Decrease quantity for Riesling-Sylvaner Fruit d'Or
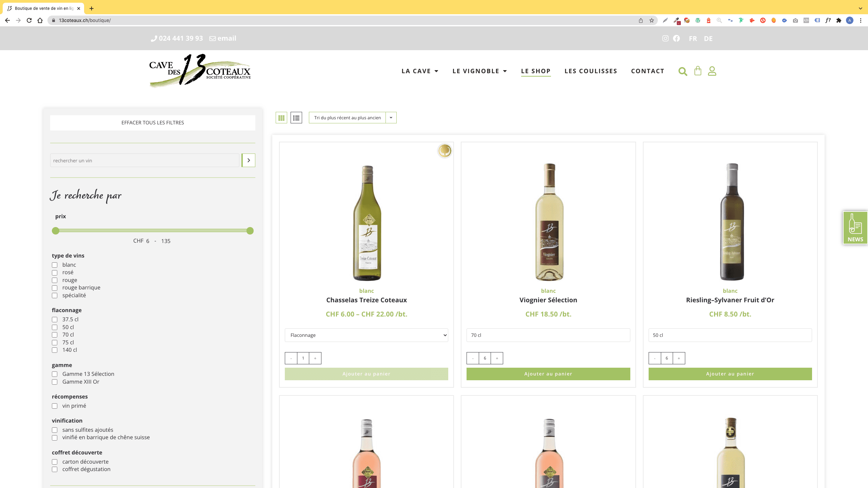The height and width of the screenshot is (488, 868). tap(655, 358)
